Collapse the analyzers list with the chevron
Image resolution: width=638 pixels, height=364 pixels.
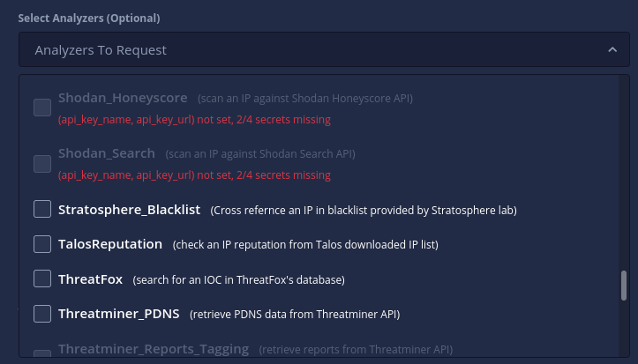[x=612, y=50]
